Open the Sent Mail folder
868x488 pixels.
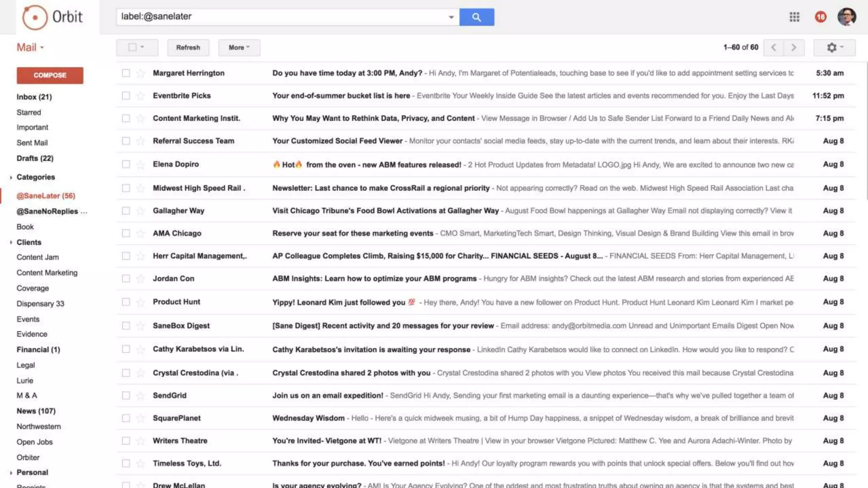[32, 143]
